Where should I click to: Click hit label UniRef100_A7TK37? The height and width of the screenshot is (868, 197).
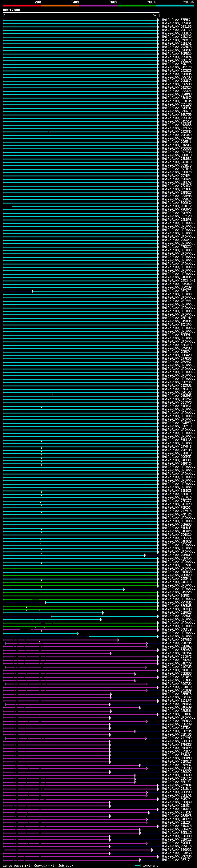pyautogui.click(x=177, y=813)
